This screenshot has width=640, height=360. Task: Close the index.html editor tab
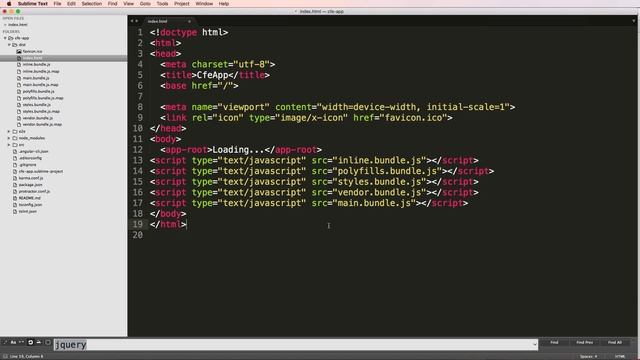click(x=189, y=21)
